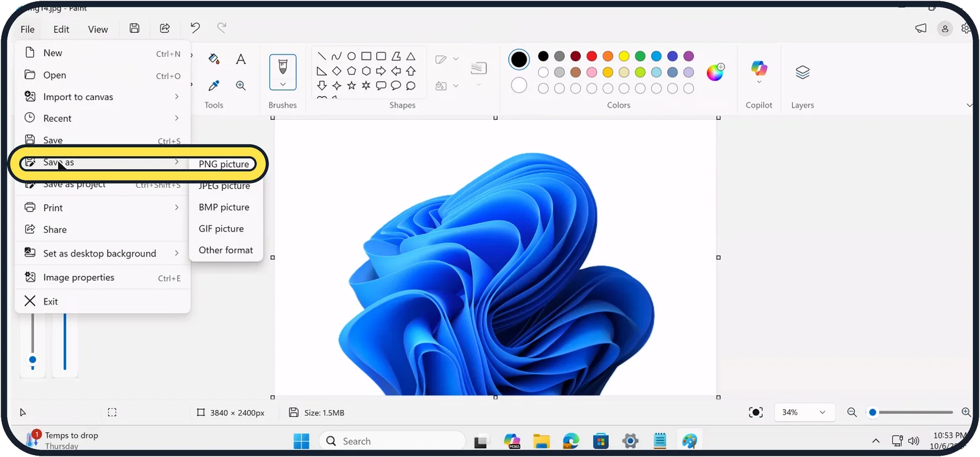Save as PNG picture
The width and height of the screenshot is (980, 457).
[x=224, y=164]
